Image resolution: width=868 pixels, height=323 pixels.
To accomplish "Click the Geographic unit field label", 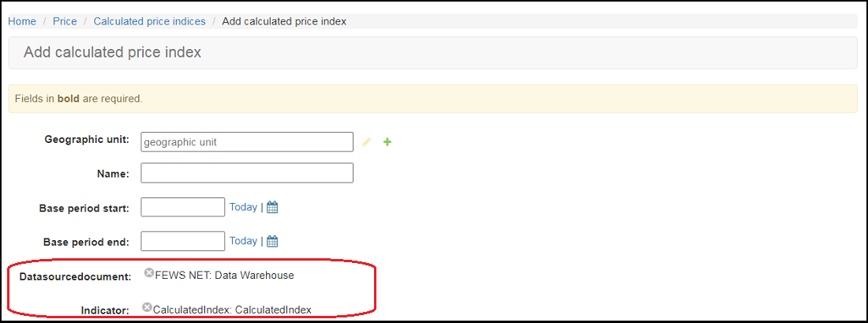I will pos(87,140).
